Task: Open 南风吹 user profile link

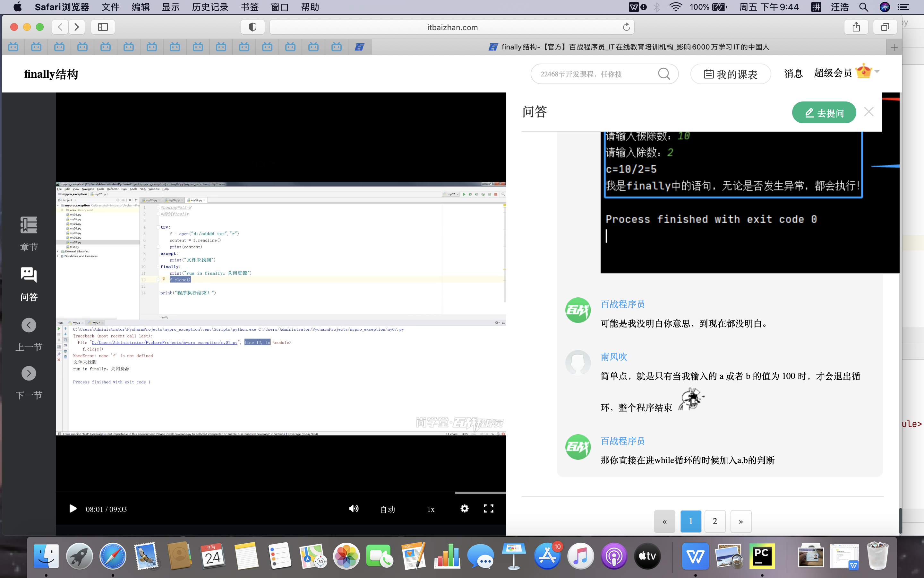Action: pos(613,357)
